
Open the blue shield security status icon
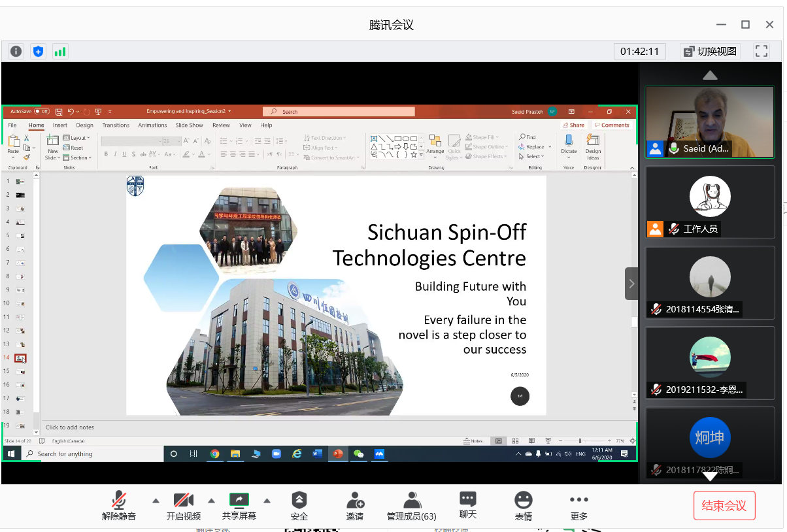tap(38, 51)
